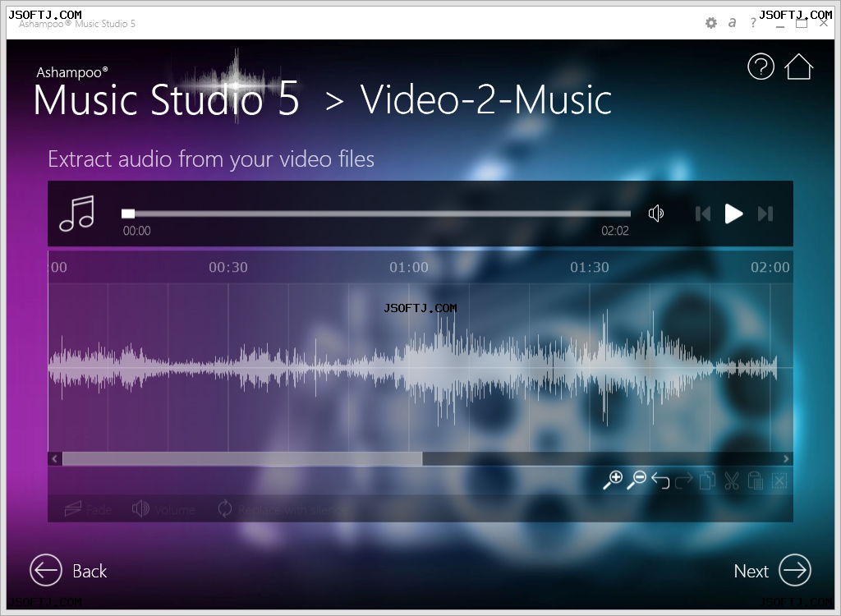Paste audio from clipboard
Screen dimensions: 841x616
[x=756, y=480]
